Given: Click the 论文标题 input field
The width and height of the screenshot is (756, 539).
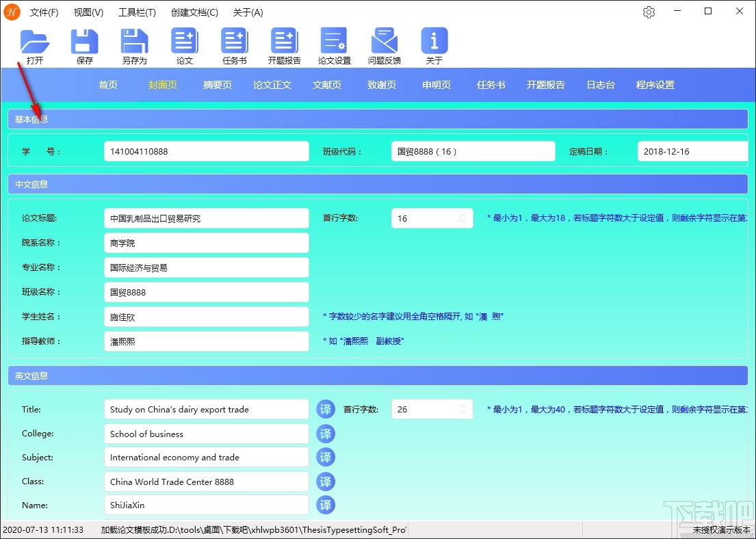Looking at the screenshot, I should click(x=207, y=218).
